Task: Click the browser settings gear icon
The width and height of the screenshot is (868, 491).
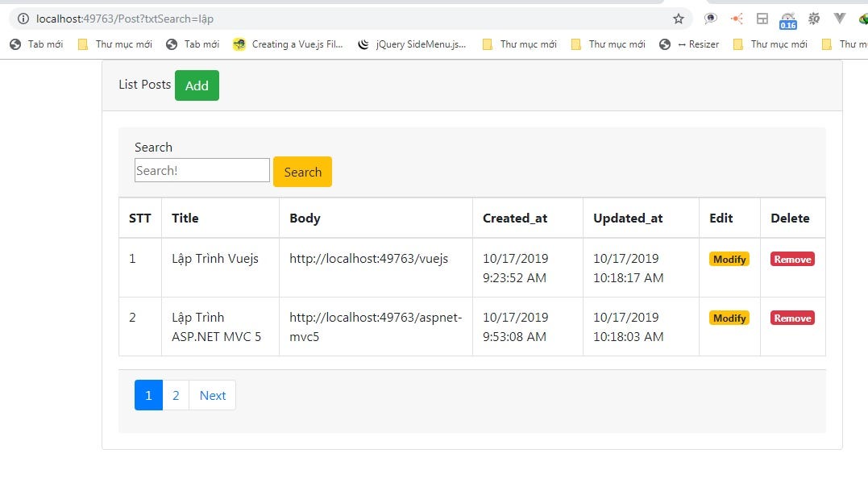Action: (x=813, y=19)
